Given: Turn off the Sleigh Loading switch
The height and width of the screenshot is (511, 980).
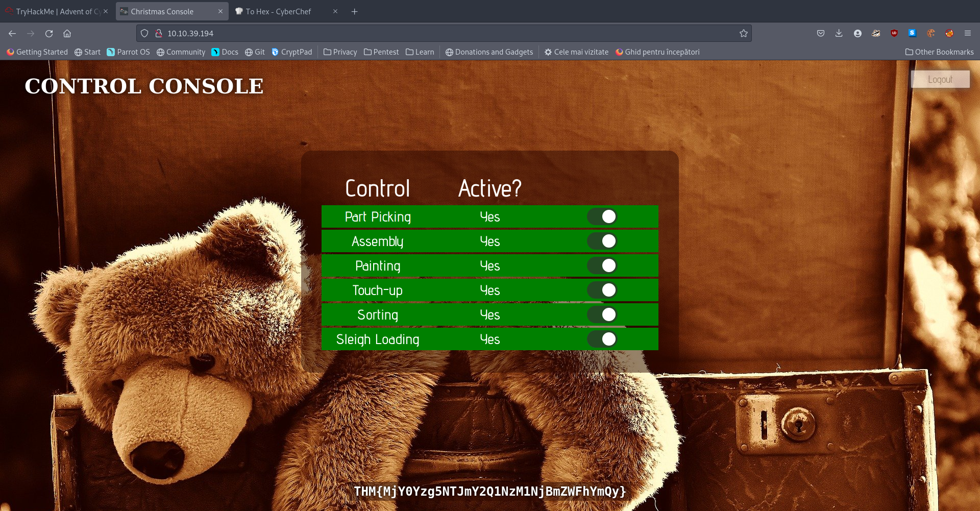Looking at the screenshot, I should click(602, 339).
